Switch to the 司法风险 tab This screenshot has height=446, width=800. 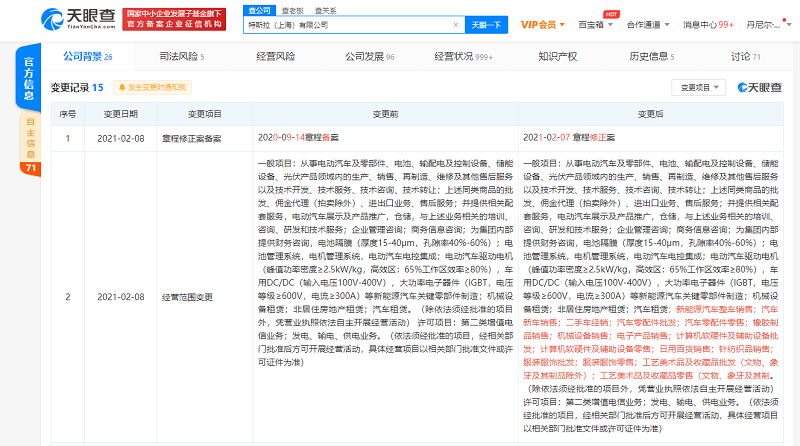pyautogui.click(x=182, y=57)
